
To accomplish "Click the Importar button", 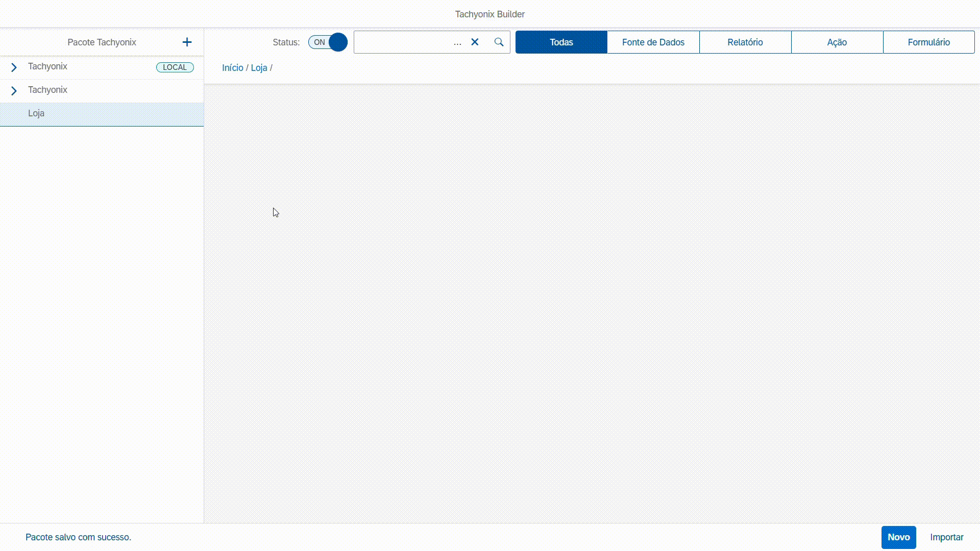I will [x=946, y=537].
